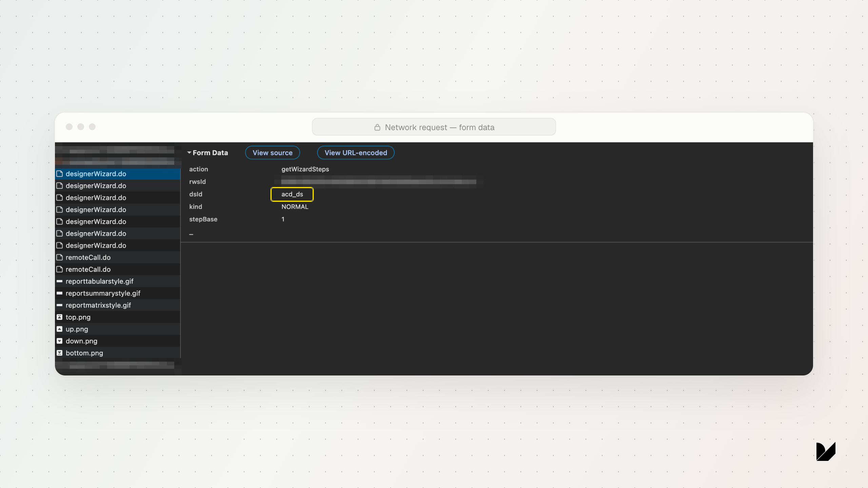Click the icon beside bottom.png
868x488 pixels.
60,353
